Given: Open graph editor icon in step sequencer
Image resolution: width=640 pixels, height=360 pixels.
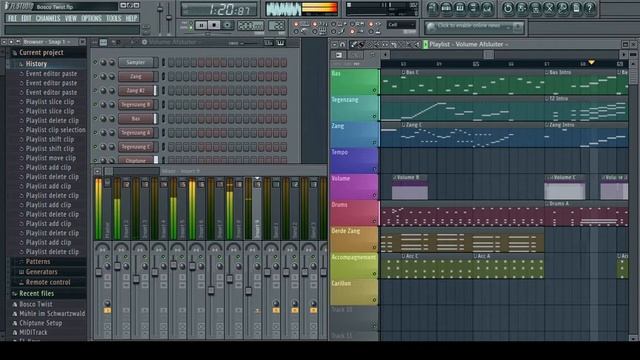Looking at the screenshot, I should tap(269, 43).
